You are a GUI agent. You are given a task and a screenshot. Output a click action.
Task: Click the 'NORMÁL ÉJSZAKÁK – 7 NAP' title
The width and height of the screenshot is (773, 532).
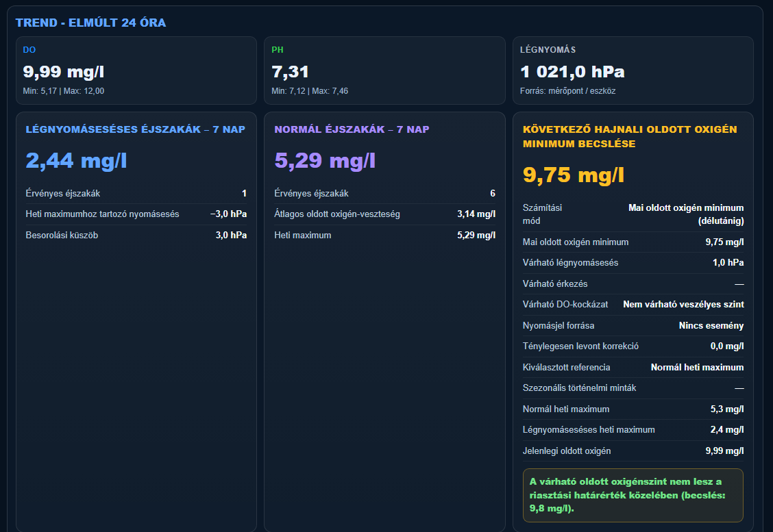click(x=352, y=129)
